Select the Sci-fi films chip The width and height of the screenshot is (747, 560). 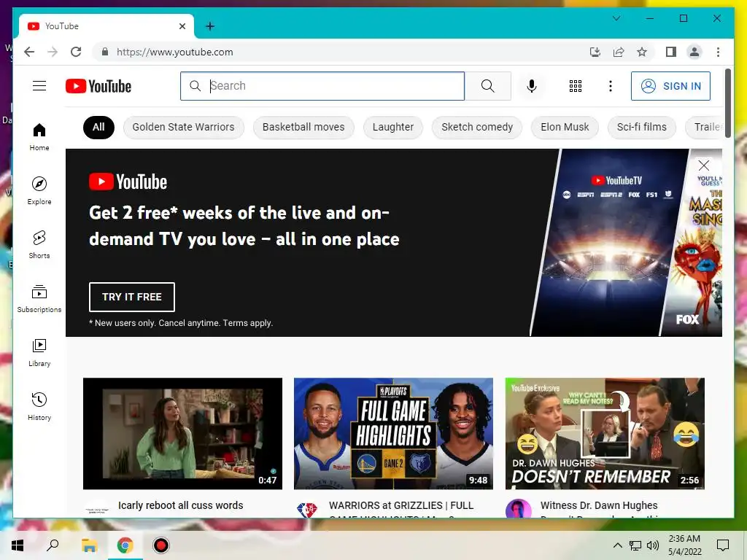[642, 127]
